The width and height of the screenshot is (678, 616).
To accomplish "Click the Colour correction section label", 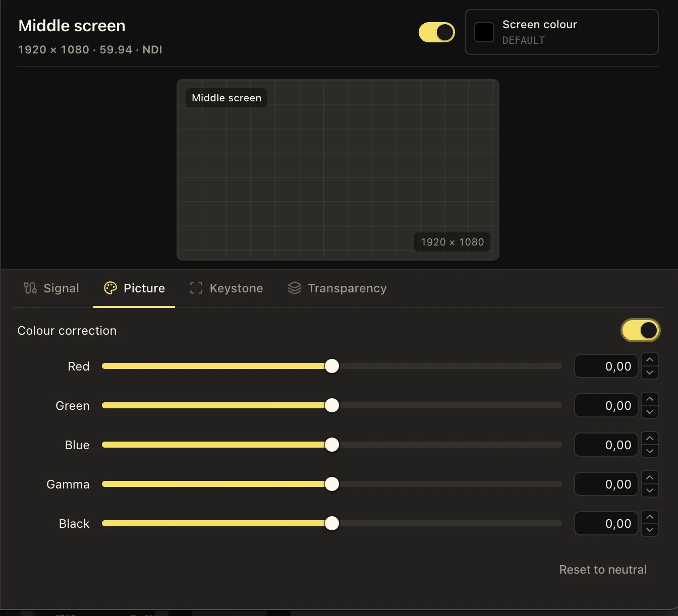I will coord(67,331).
